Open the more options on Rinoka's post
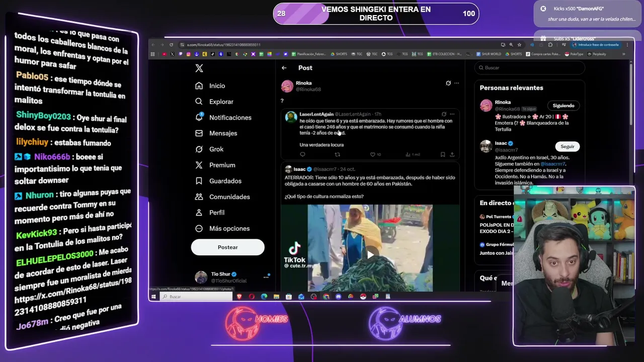Screen dimensions: 644x362 (x=457, y=83)
